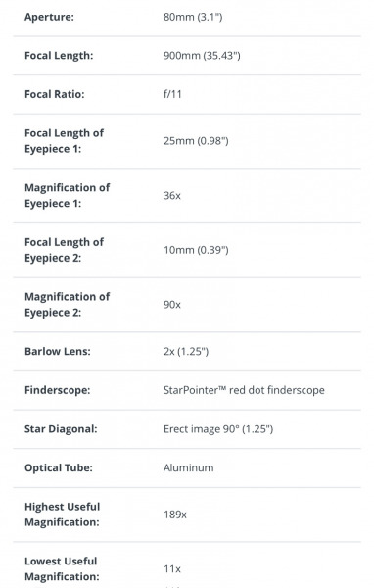
Task: Click the StarPointer red dot finderscope text
Action: click(244, 390)
